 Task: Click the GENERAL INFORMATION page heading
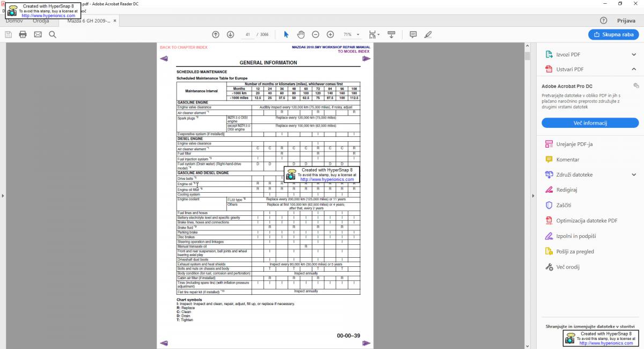click(268, 63)
